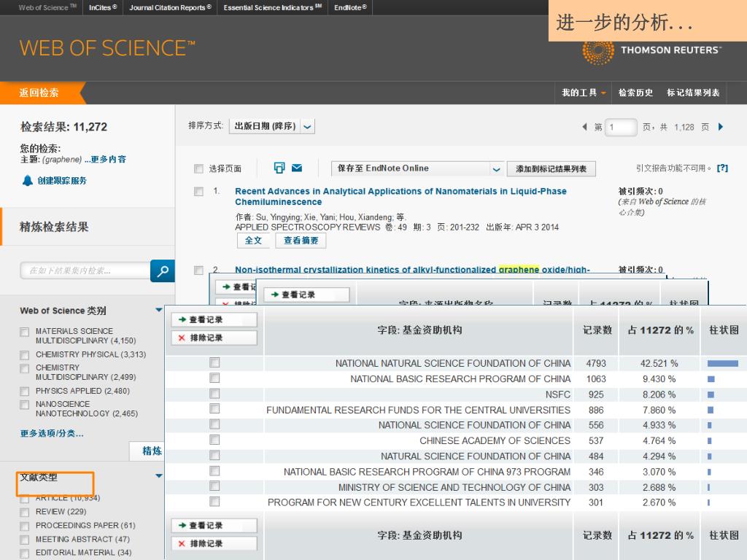Screen dimensions: 747x560
Task: Click the 检索结果: 11,272 heading
Action: (64, 127)
